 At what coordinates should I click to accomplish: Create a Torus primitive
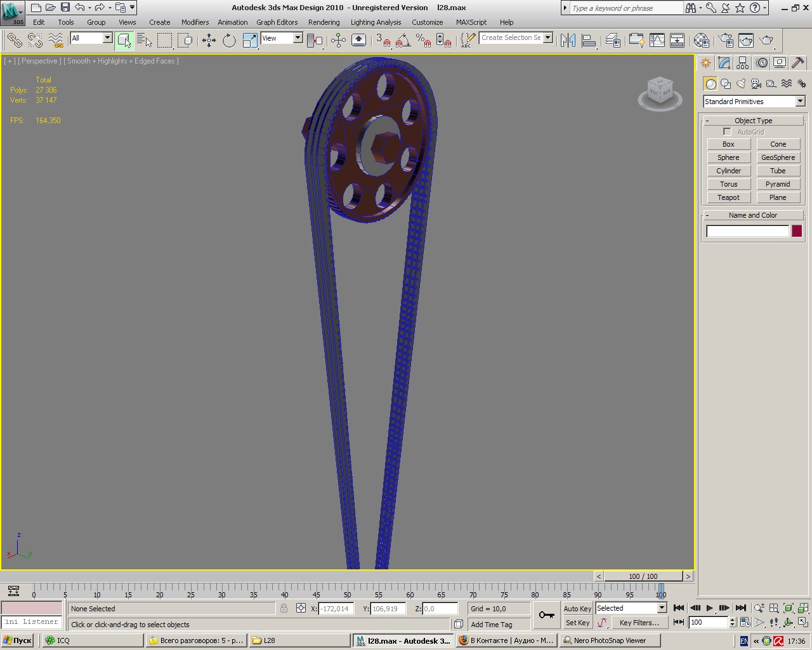point(728,184)
